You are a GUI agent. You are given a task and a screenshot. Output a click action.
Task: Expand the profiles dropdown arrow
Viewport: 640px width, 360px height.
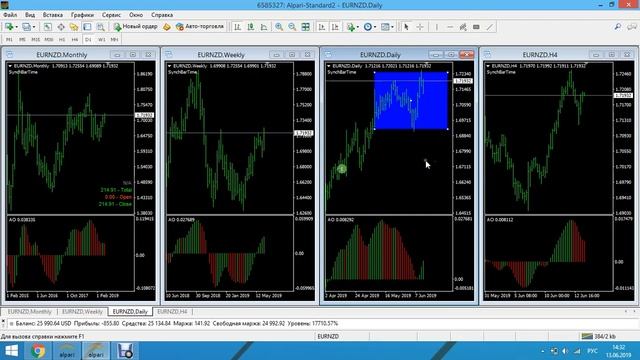coord(34,27)
